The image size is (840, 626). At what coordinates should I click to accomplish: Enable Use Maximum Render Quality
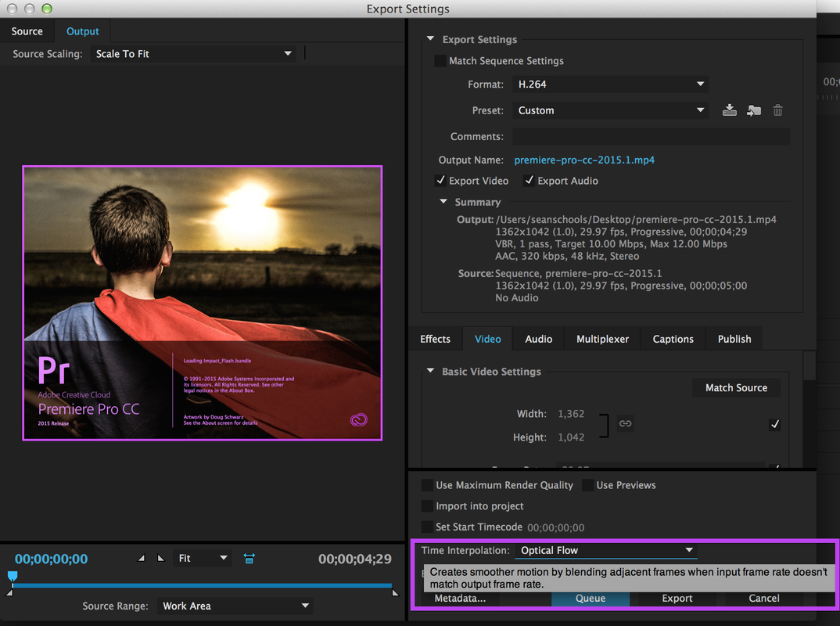click(x=428, y=485)
